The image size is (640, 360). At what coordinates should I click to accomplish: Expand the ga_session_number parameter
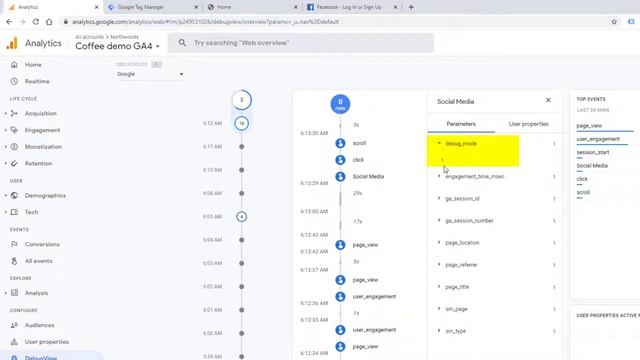click(439, 220)
